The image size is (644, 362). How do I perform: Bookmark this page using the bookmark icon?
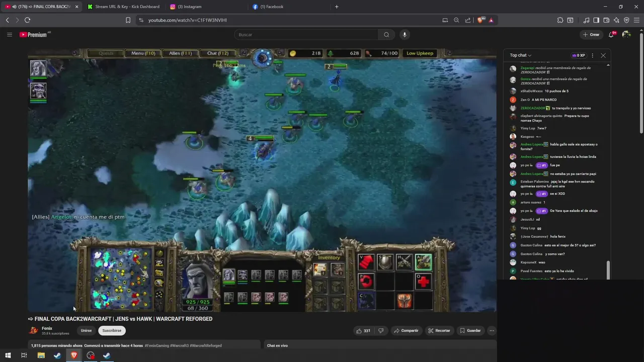pyautogui.click(x=128, y=20)
